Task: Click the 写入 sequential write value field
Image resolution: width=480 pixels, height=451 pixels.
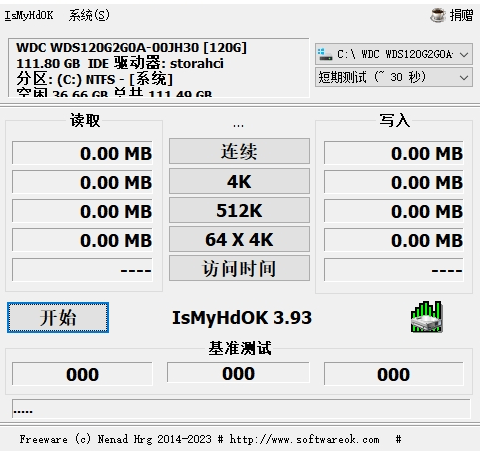Action: [394, 153]
